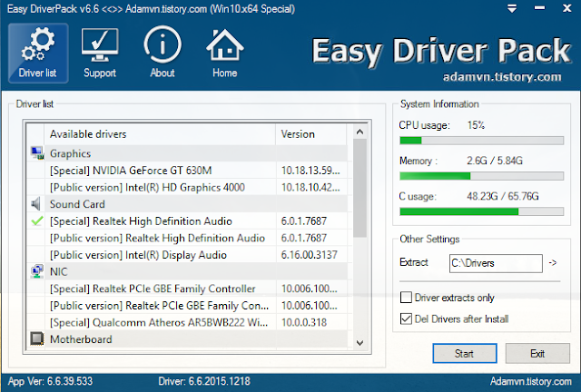Click the Memory usage progress bar
This screenshot has height=392, width=581.
(x=482, y=176)
